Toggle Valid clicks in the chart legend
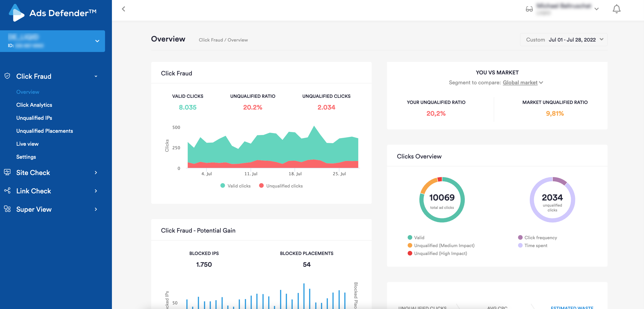The height and width of the screenshot is (309, 644). [x=236, y=186]
